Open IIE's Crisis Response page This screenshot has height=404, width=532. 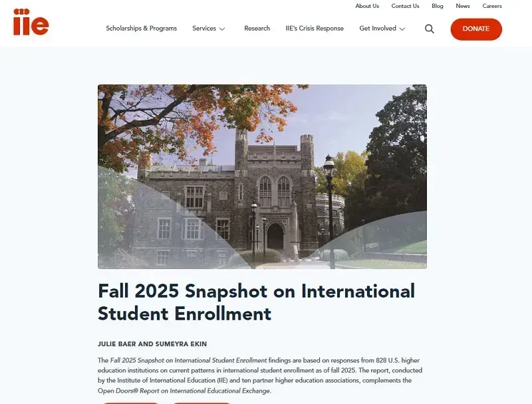315,29
